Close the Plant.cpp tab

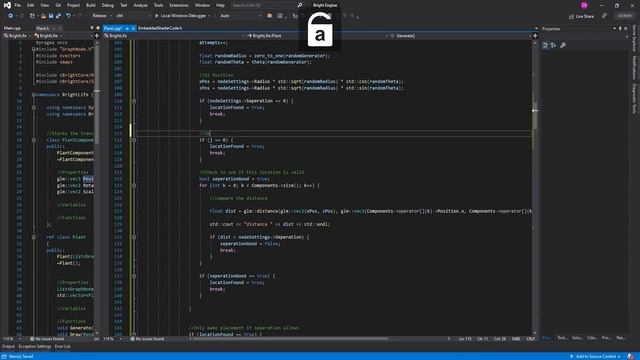pyautogui.click(x=133, y=28)
